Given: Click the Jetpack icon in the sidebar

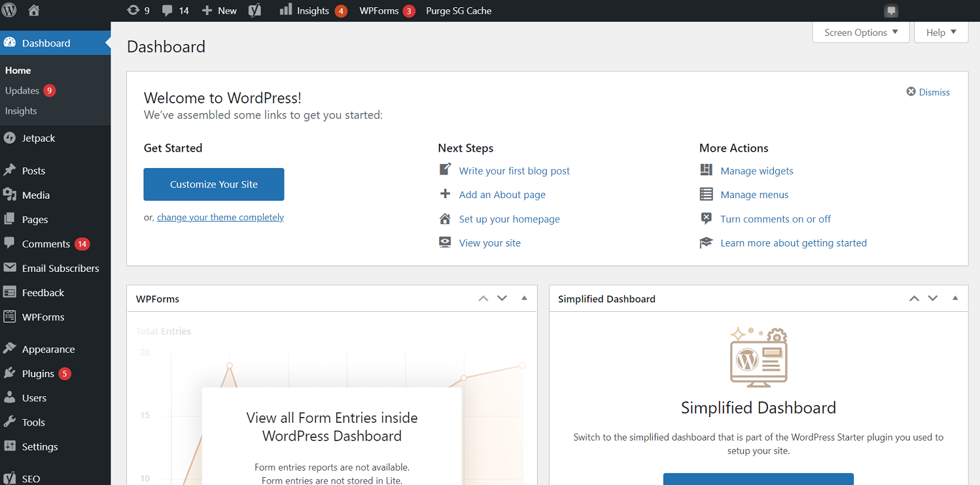Looking at the screenshot, I should pyautogui.click(x=10, y=138).
